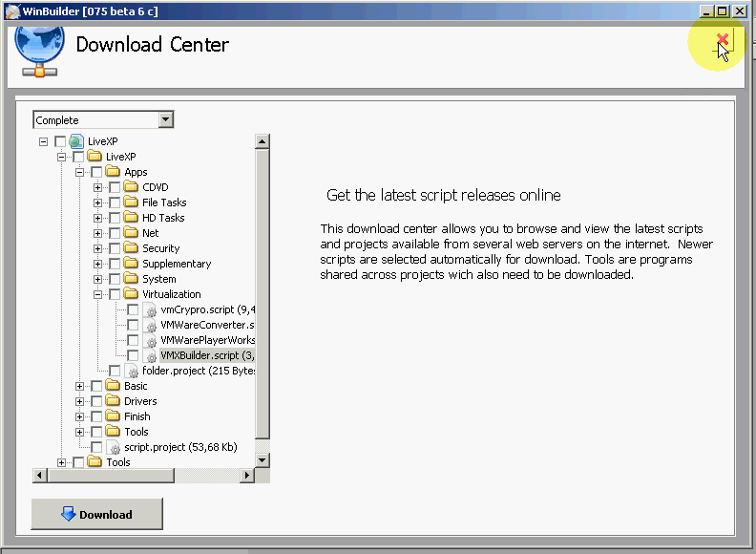This screenshot has height=554, width=756.
Task: Click the HD Tasks folder icon
Action: tap(131, 218)
